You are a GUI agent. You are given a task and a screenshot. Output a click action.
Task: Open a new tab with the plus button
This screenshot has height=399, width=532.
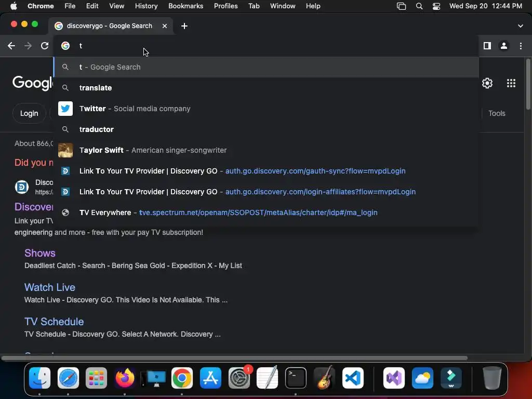pos(184,26)
